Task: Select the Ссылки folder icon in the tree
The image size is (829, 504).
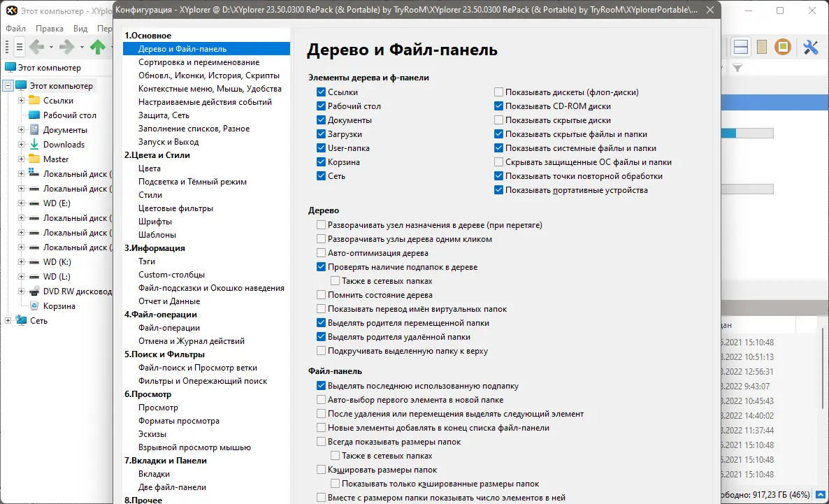Action: tap(34, 100)
